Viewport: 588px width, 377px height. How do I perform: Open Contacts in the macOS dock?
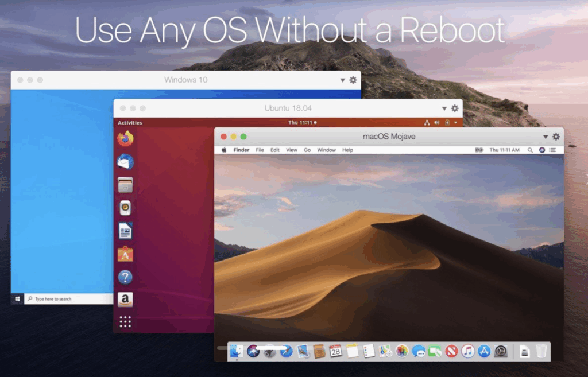coord(319,352)
